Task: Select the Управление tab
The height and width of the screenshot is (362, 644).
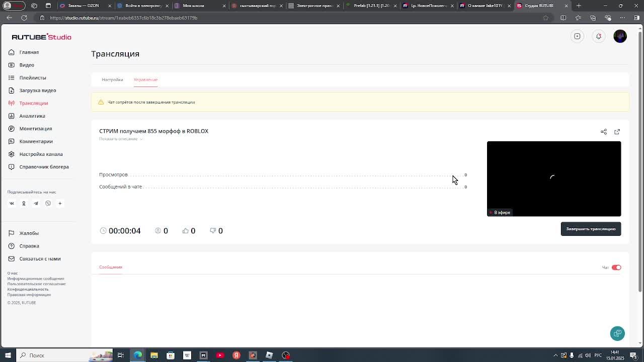Action: pos(145,79)
